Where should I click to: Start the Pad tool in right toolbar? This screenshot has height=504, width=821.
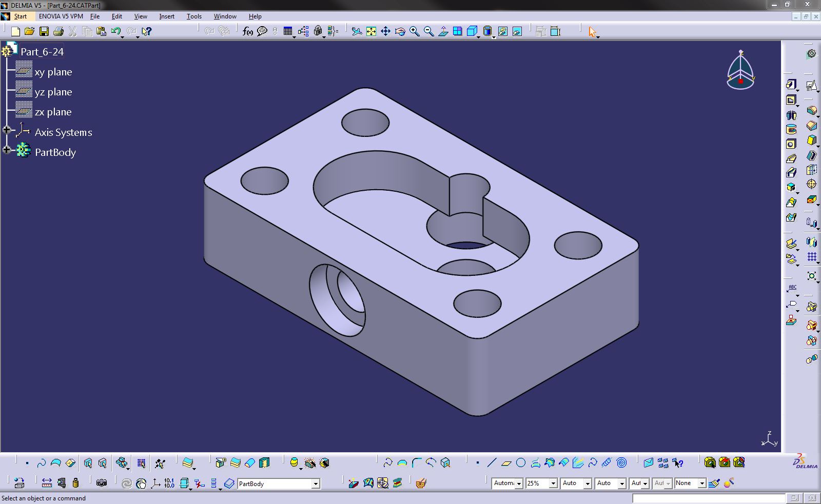791,85
